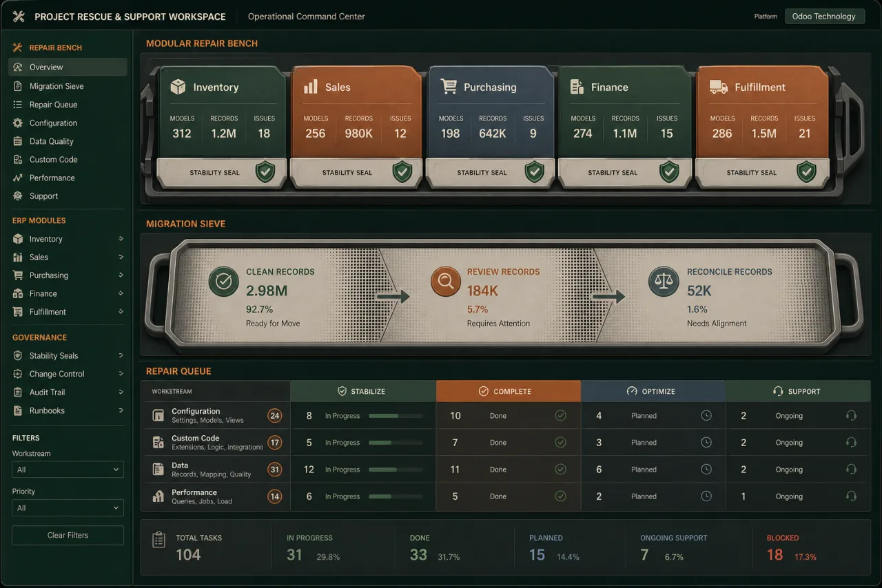Select the Complete column header

coord(508,391)
